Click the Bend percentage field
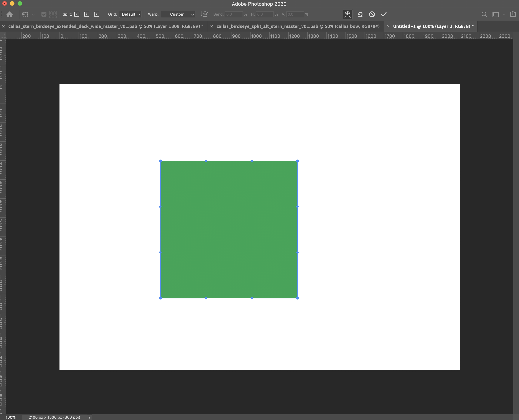The height and width of the screenshot is (420, 519). coord(234,14)
